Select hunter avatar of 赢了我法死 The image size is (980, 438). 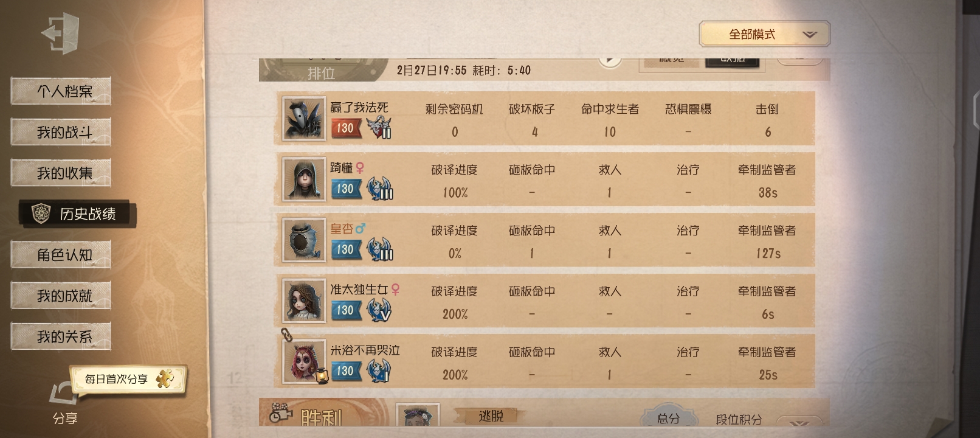coord(304,119)
